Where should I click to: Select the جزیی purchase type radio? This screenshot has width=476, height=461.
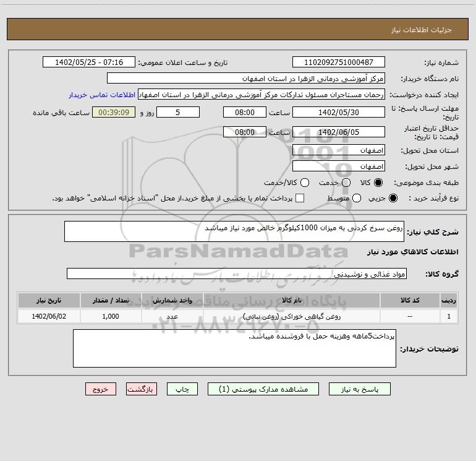pos(393,198)
